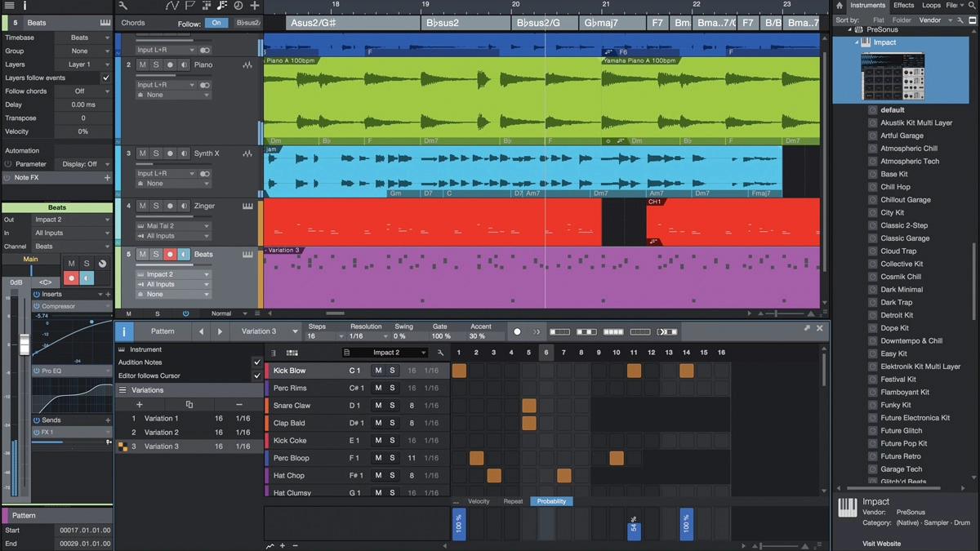Click the step record circle in pattern toolbar
Screen dimensions: 980x551
517,331
